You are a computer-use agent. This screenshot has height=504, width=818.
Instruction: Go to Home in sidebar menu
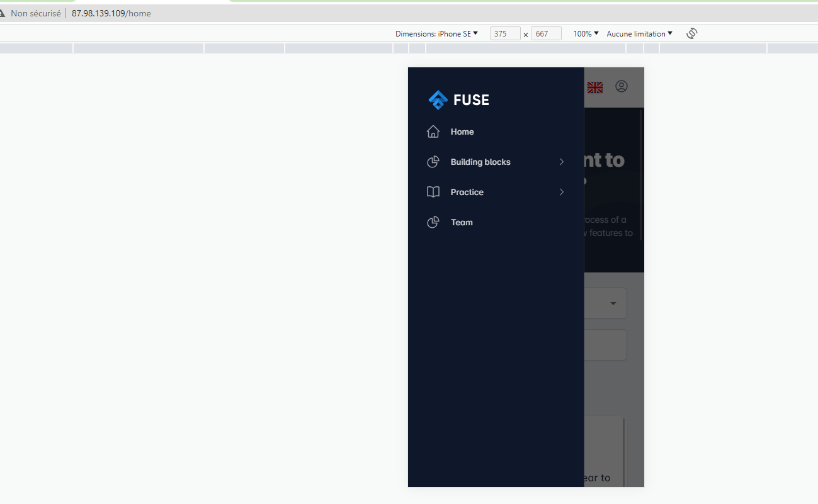click(462, 132)
